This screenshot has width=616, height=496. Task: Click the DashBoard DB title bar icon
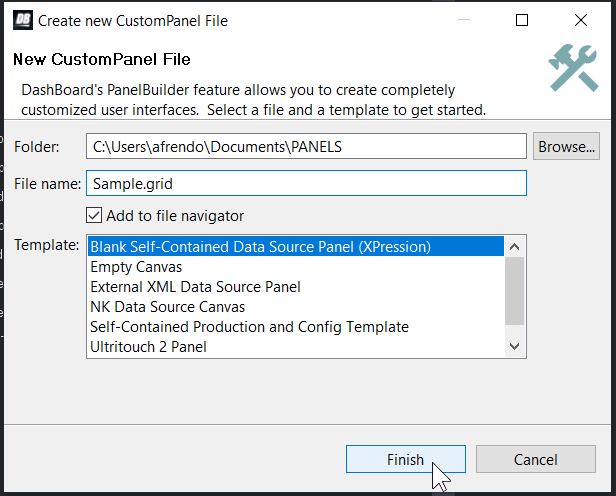click(x=23, y=19)
